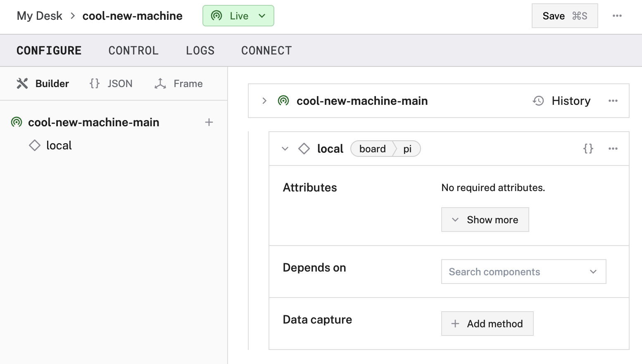The width and height of the screenshot is (642, 364).
Task: Collapse the local component card
Action: click(x=285, y=149)
